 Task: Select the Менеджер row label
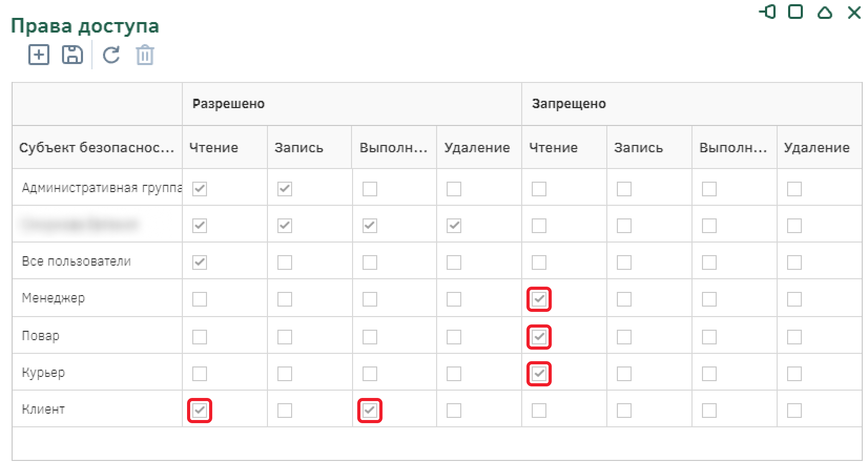pyautogui.click(x=54, y=298)
